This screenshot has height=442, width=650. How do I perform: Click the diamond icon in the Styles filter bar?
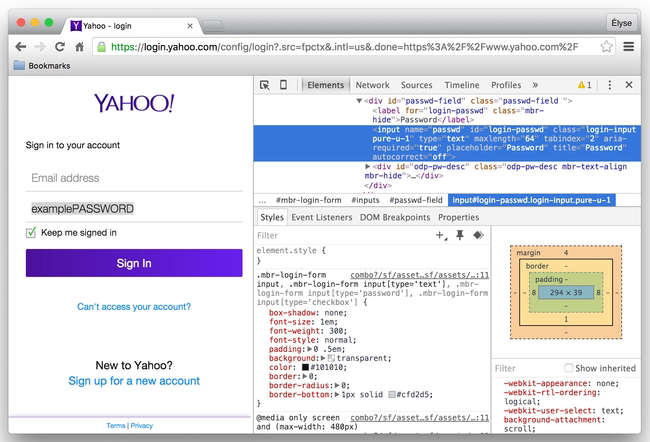pos(478,235)
